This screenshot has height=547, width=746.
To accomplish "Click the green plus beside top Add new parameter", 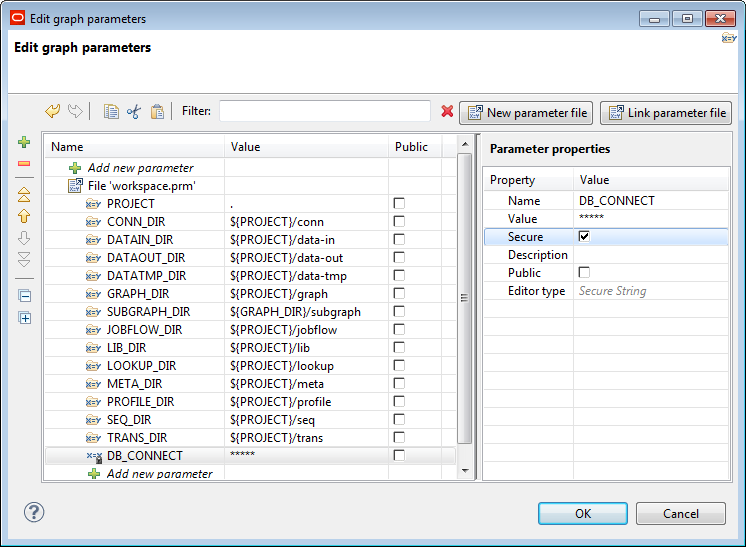I will point(75,168).
